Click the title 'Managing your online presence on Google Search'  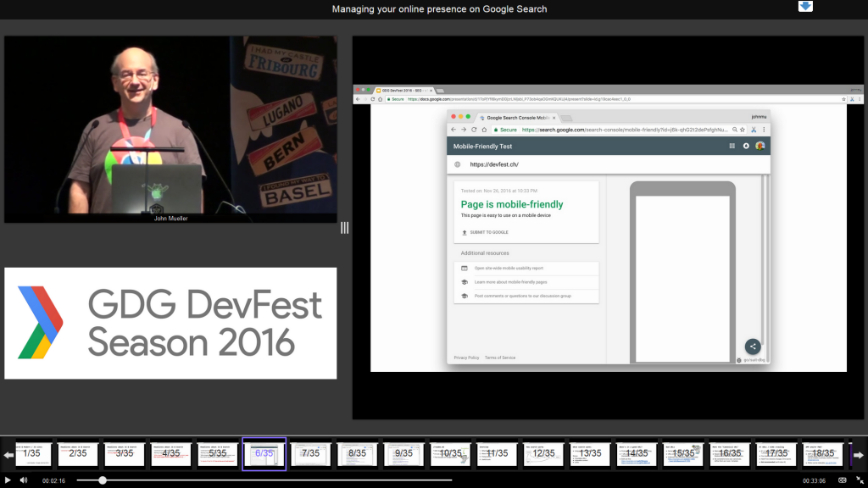coord(440,8)
